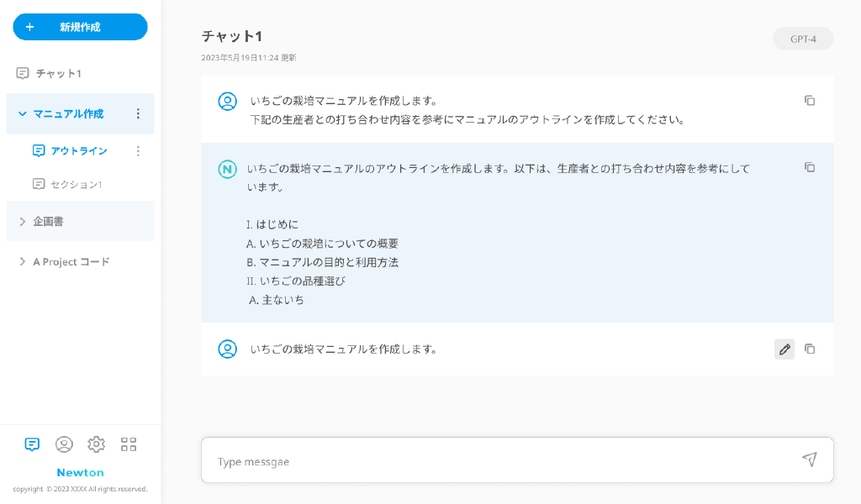The height and width of the screenshot is (504, 861).
Task: Copy the first user message
Action: tap(810, 101)
